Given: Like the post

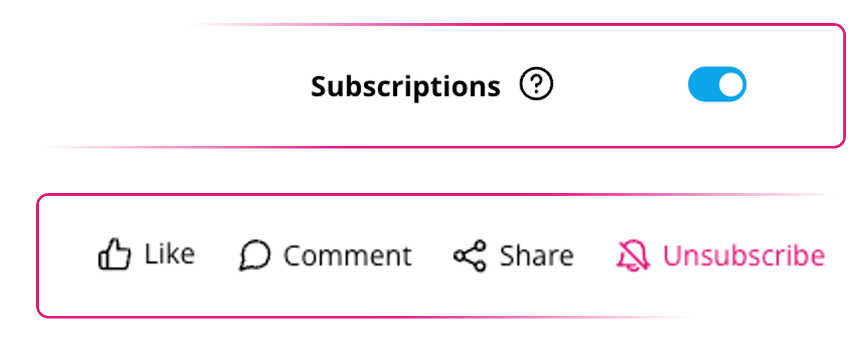Looking at the screenshot, I should (x=146, y=254).
